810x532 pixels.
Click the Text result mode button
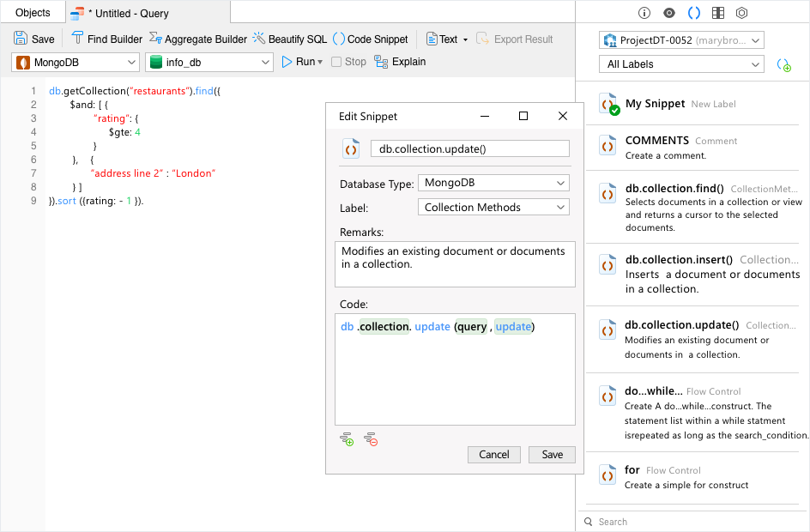442,39
